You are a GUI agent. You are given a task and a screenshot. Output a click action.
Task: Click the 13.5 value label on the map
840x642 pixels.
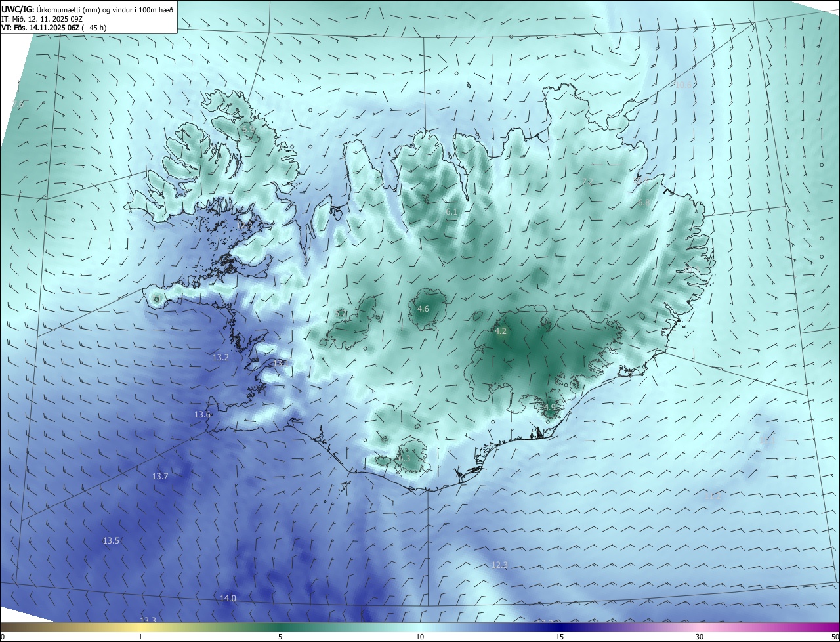click(111, 541)
